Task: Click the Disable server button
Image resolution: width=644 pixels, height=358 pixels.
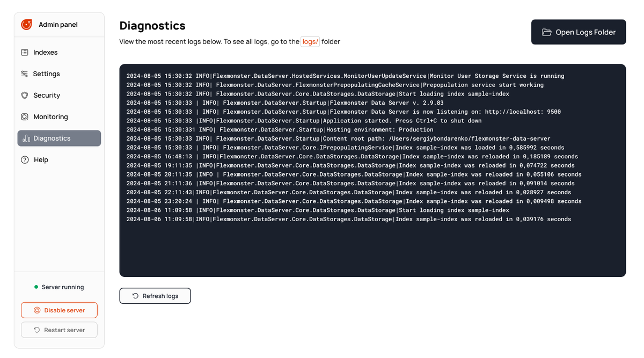Action: click(59, 310)
